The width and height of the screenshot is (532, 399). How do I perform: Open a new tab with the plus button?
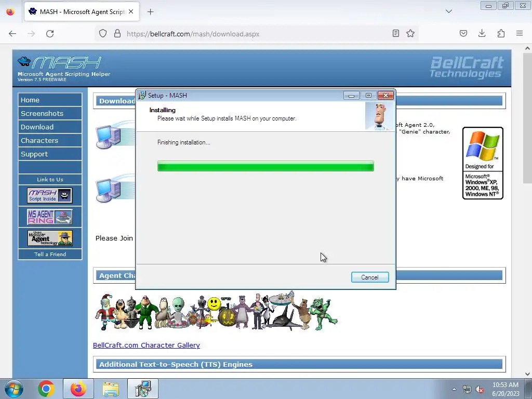pyautogui.click(x=150, y=12)
